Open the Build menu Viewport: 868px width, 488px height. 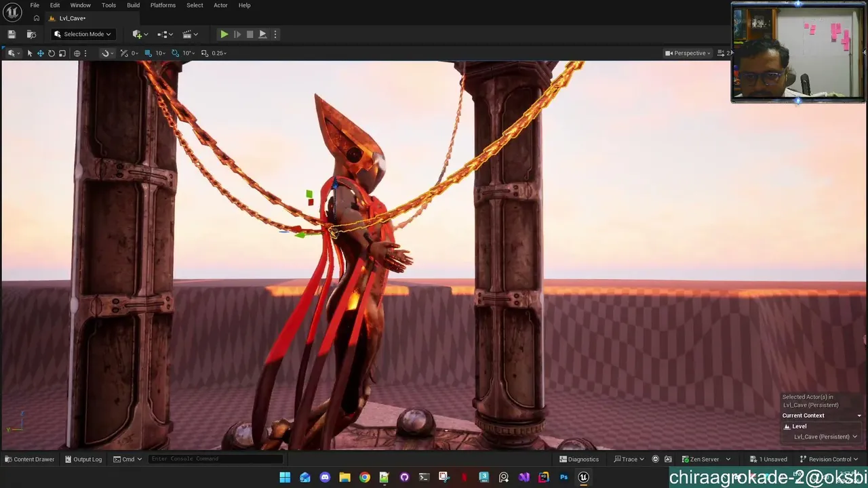133,5
